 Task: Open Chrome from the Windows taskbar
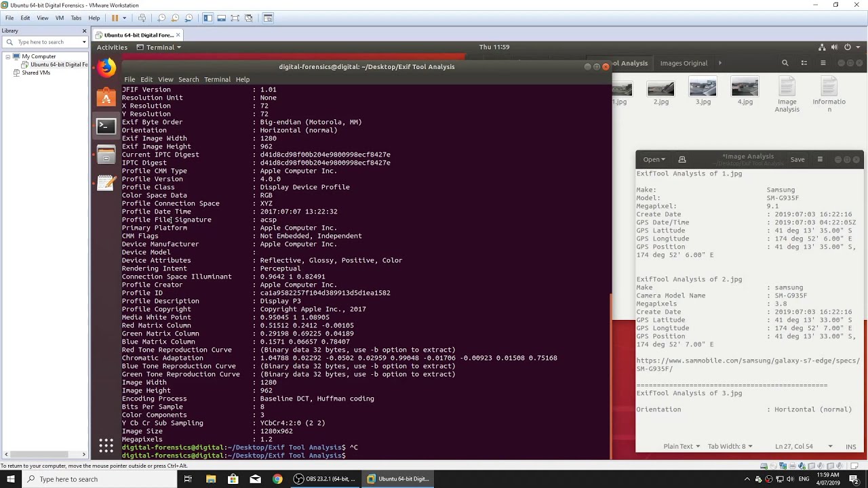click(277, 479)
